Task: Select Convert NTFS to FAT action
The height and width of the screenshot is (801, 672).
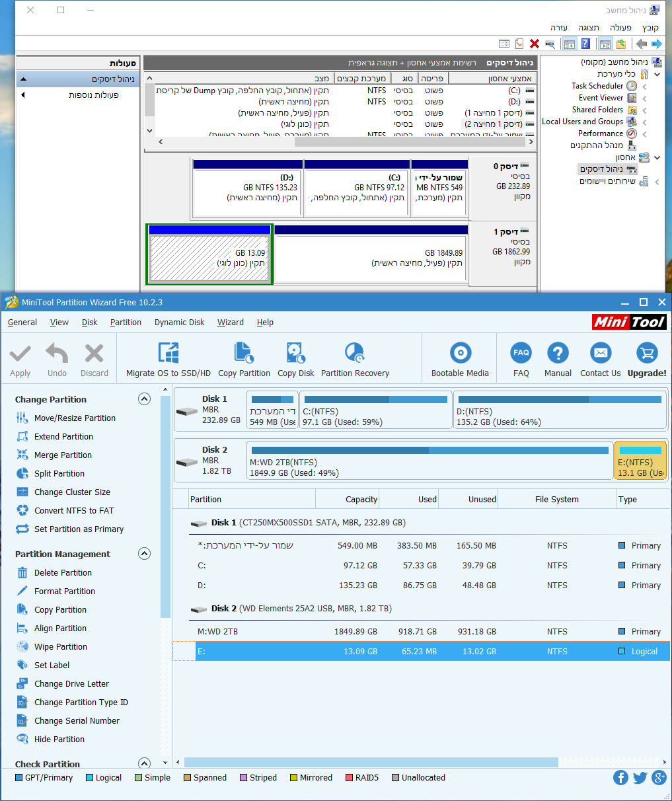Action: point(65,511)
